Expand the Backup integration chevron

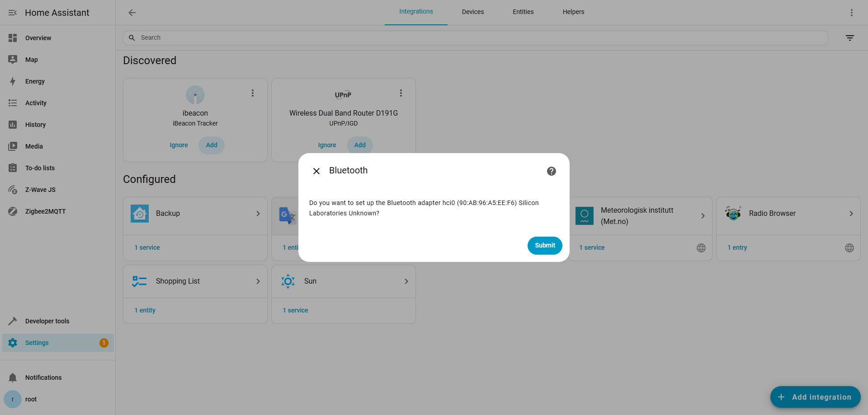pyautogui.click(x=258, y=214)
